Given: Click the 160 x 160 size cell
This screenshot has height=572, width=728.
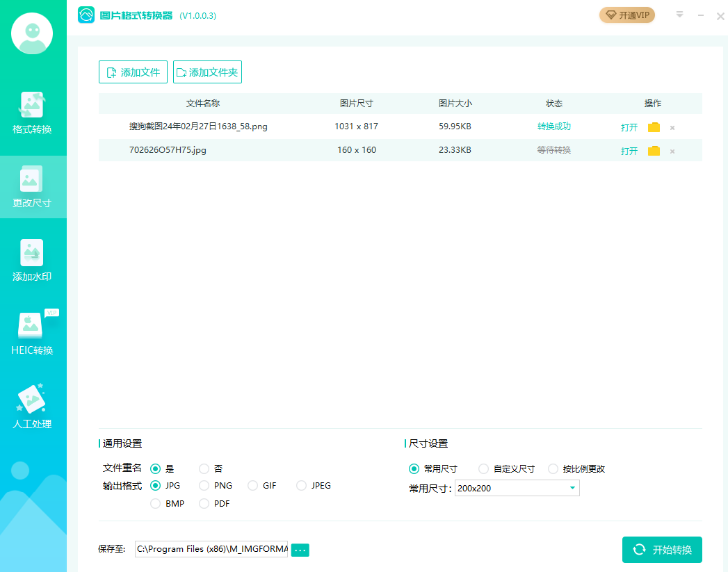Looking at the screenshot, I should coord(357,150).
